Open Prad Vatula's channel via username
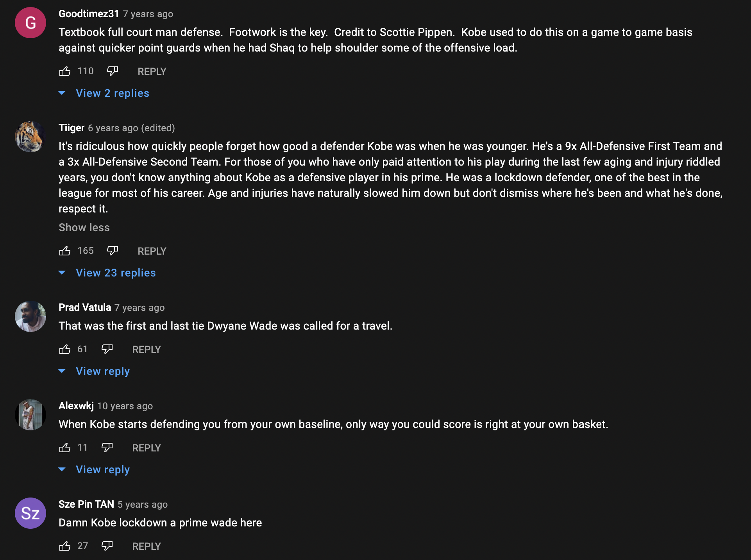The height and width of the screenshot is (560, 751). [x=85, y=308]
